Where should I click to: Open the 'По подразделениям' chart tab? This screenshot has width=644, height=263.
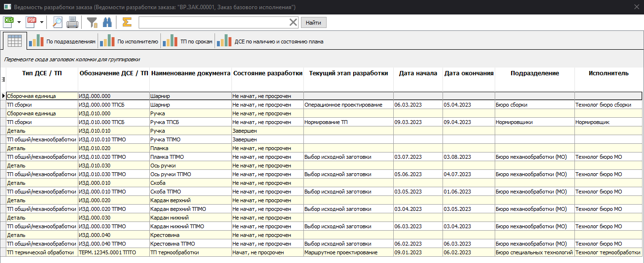point(62,42)
